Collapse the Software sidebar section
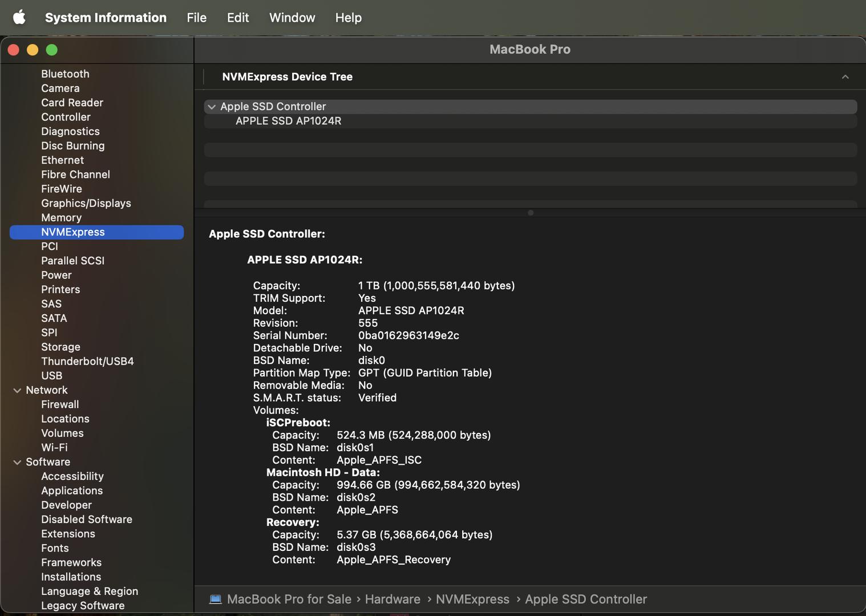The height and width of the screenshot is (616, 866). click(17, 462)
